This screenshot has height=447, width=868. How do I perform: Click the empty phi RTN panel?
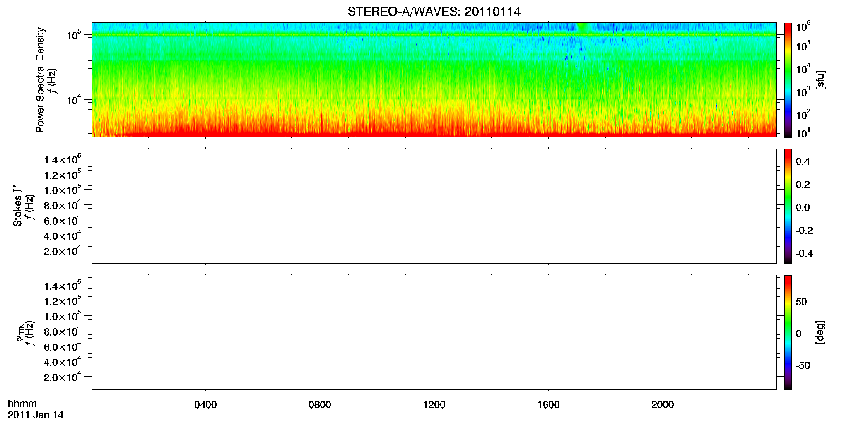434,332
